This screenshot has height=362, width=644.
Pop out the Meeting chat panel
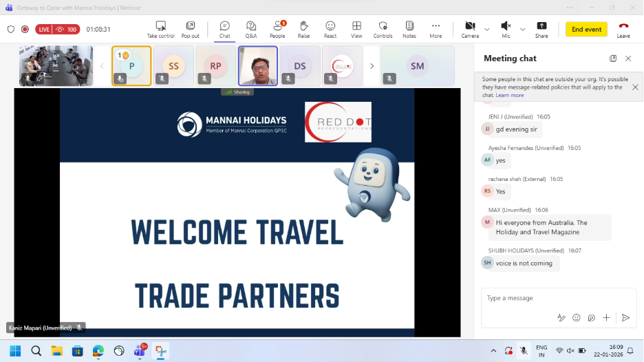[613, 58]
